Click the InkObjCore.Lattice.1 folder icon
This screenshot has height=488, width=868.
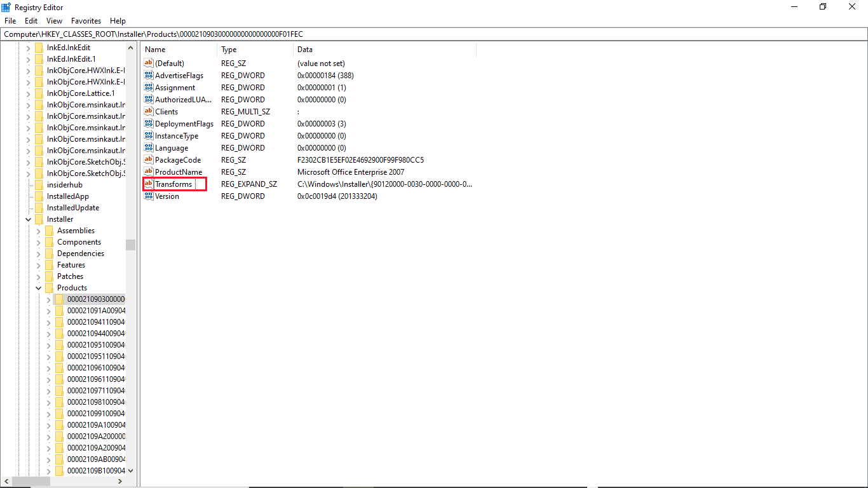[39, 93]
